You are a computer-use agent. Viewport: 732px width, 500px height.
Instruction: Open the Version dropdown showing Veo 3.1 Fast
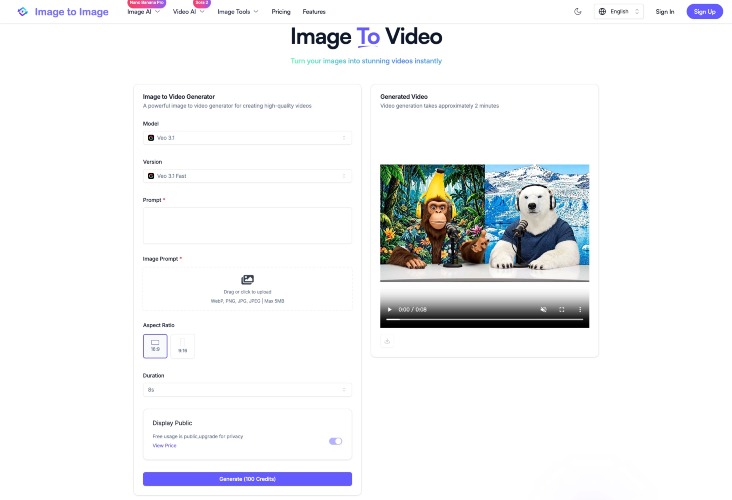[x=247, y=176]
